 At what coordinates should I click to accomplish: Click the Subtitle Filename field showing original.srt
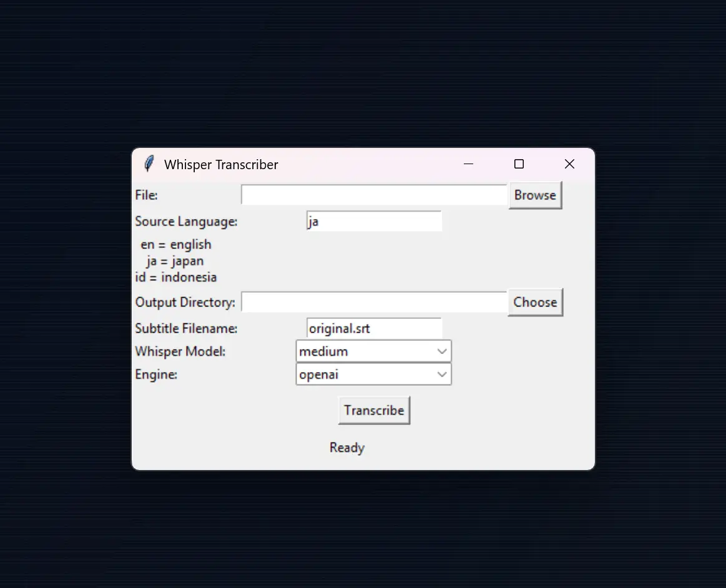[x=373, y=328]
